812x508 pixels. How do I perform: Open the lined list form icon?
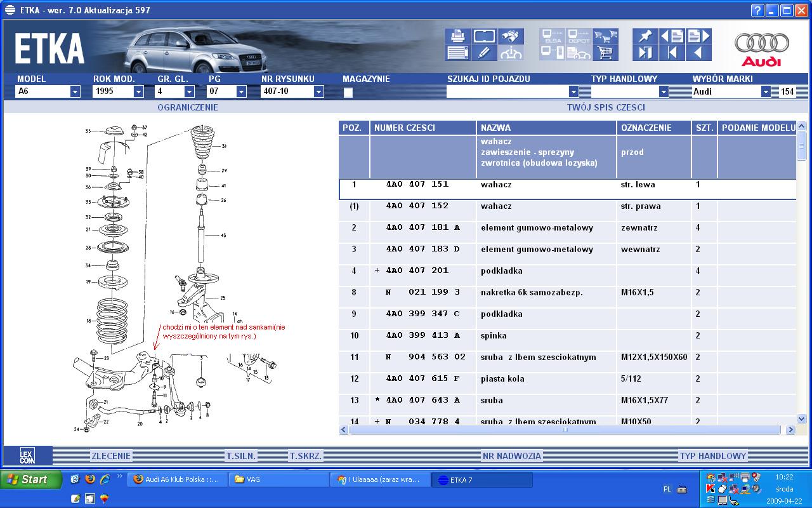coord(457,53)
